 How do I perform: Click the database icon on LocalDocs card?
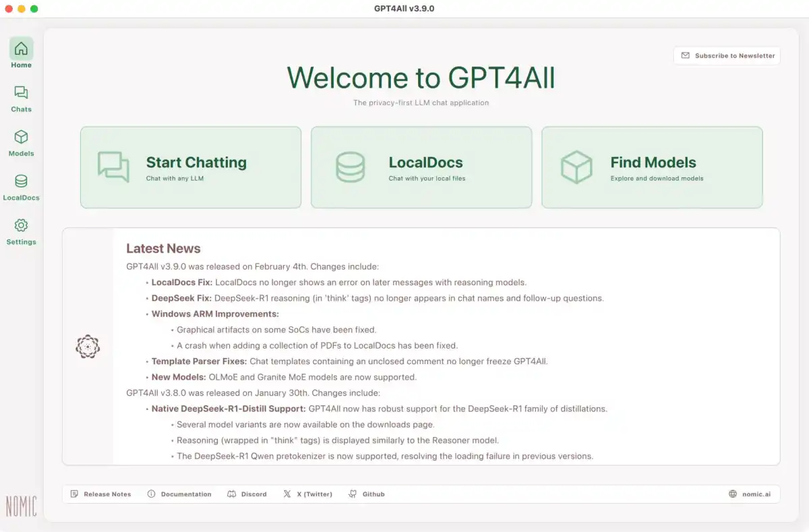click(350, 167)
